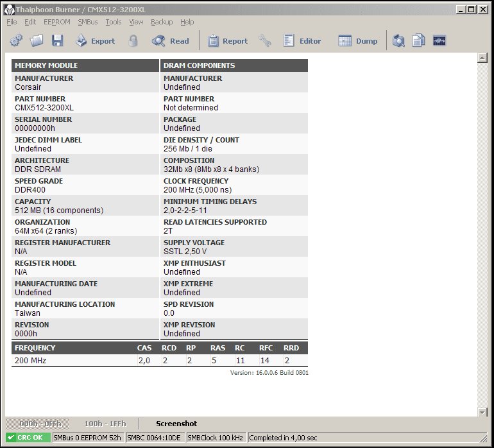The width and height of the screenshot is (494, 448).
Task: Open the Backup menu
Action: tap(162, 22)
